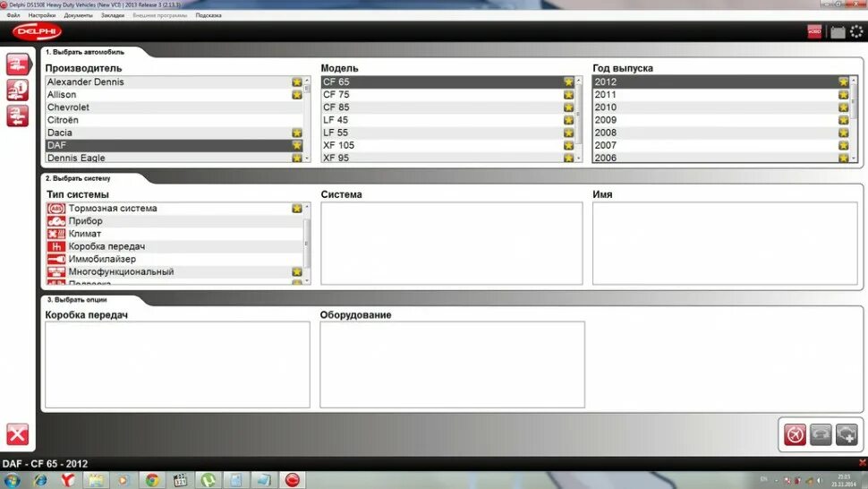Toggle favorite star for Многофункциональный
The width and height of the screenshot is (868, 489).
[x=297, y=272]
